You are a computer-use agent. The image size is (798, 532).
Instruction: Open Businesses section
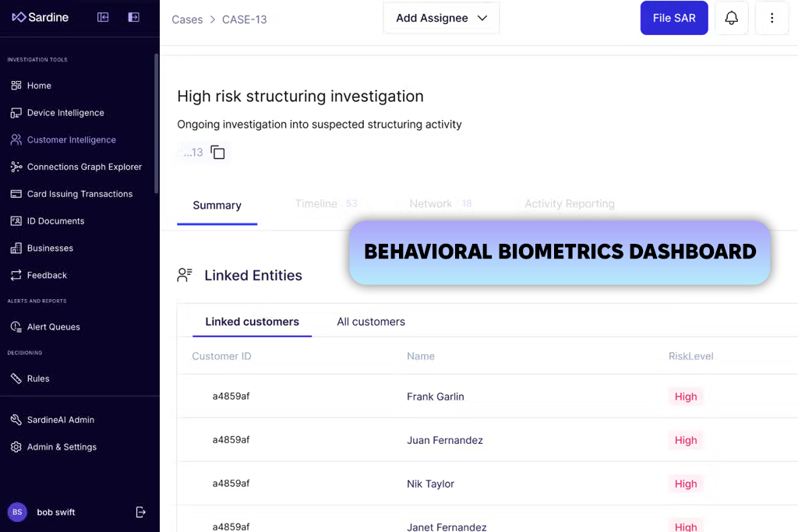tap(50, 248)
